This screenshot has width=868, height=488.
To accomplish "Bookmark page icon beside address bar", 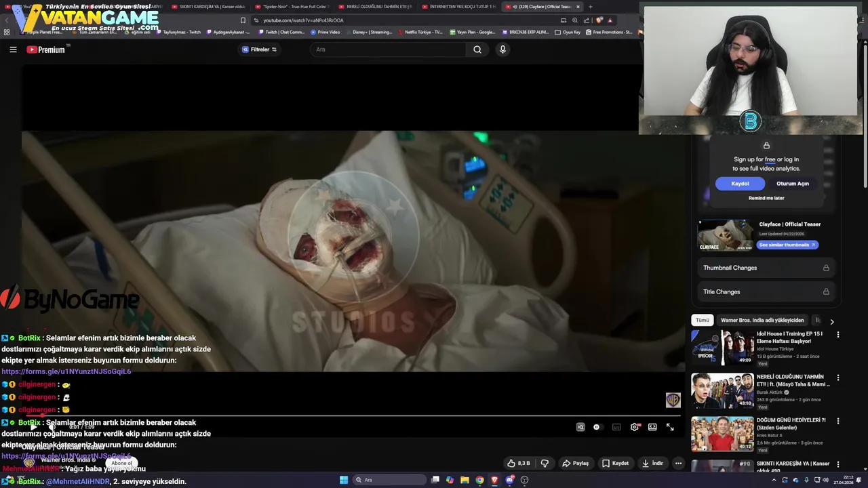I will [243, 20].
